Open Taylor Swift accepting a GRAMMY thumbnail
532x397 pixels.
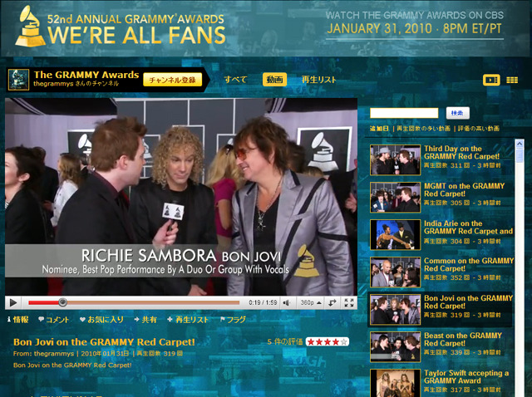tap(396, 383)
